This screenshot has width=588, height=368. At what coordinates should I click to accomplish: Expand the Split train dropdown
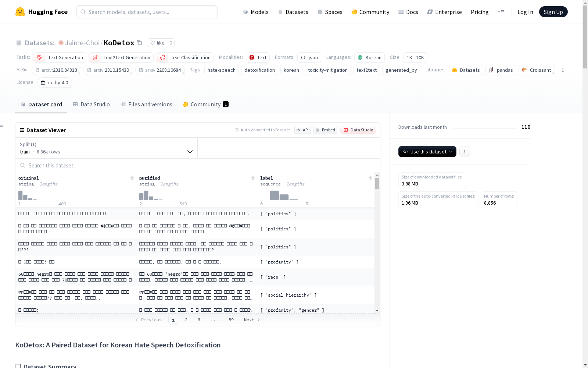(x=107, y=148)
